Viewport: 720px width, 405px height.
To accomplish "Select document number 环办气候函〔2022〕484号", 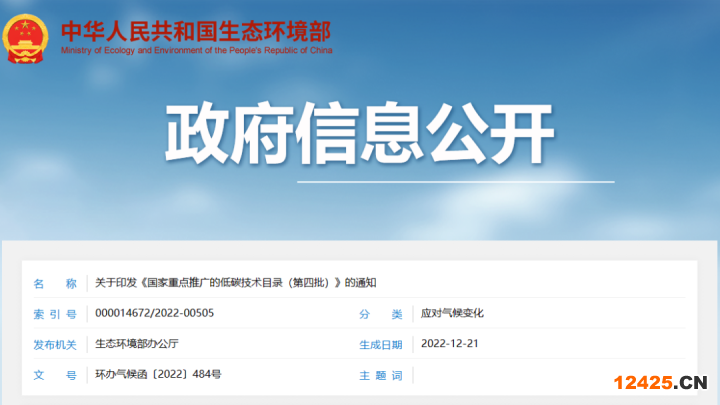I will click(x=158, y=374).
